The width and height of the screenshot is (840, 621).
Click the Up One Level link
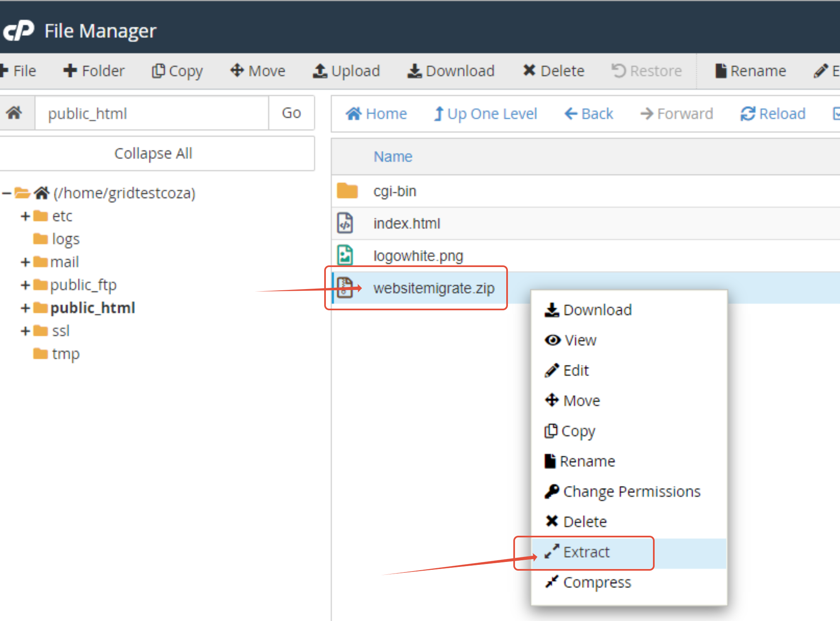click(485, 114)
